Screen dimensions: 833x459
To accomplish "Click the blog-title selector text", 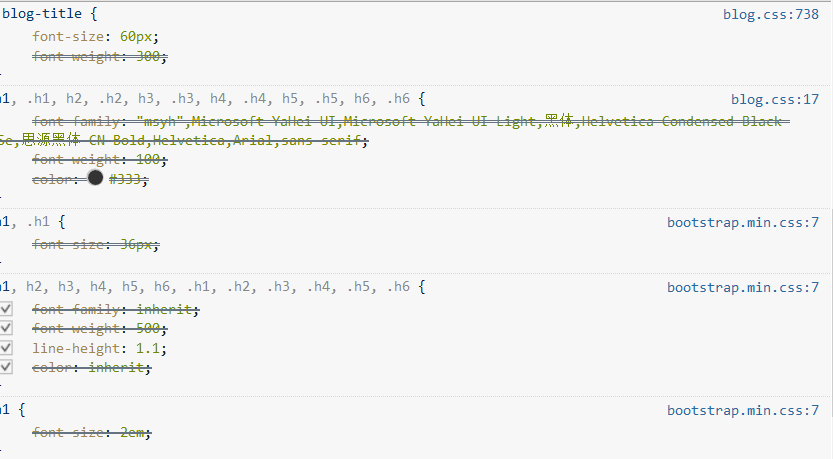I will (41, 14).
